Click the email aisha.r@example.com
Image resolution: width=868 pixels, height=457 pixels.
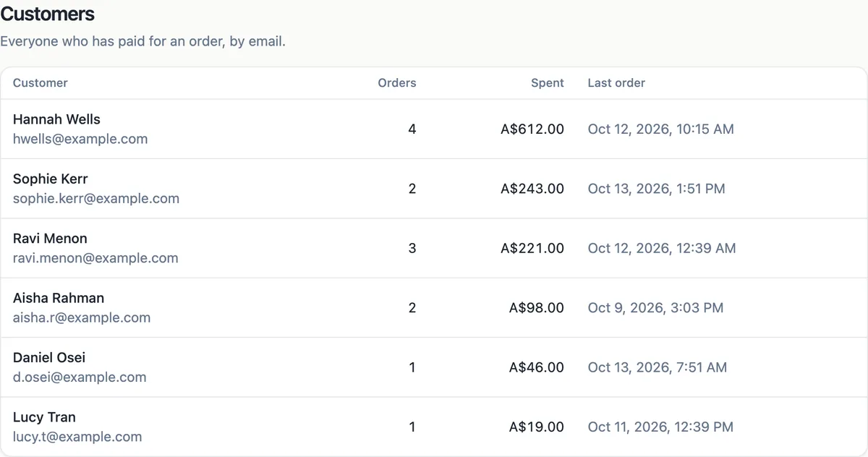82,317
